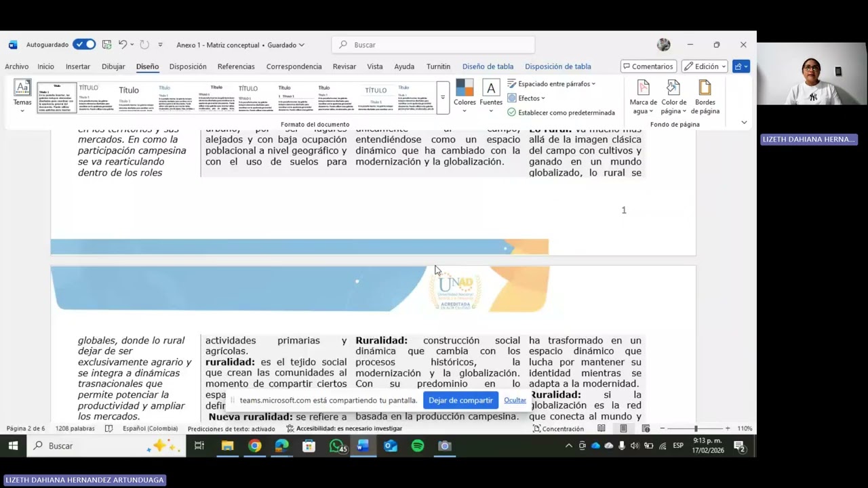Open Outlook from taskbar
Screen dimensions: 868x488
[x=391, y=445]
